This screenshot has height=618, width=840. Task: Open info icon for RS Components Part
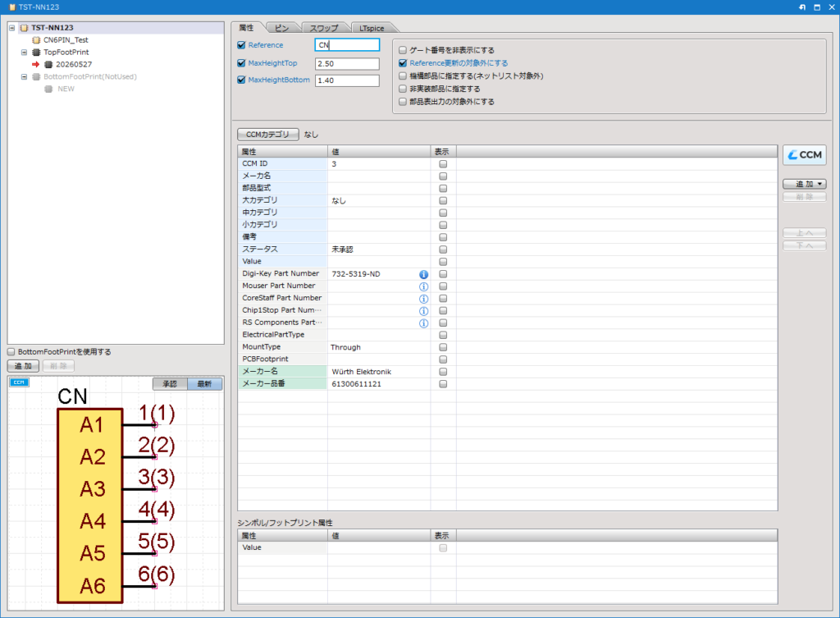424,323
